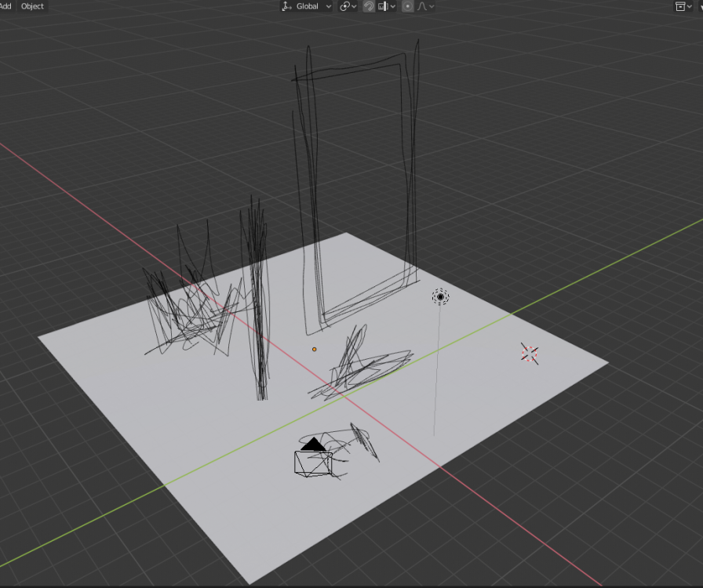Image resolution: width=703 pixels, height=588 pixels.
Task: Click the orange object origin dot
Action: (315, 349)
